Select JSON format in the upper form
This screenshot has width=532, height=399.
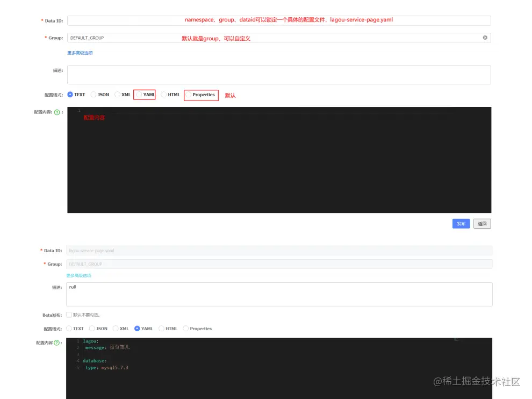[94, 95]
